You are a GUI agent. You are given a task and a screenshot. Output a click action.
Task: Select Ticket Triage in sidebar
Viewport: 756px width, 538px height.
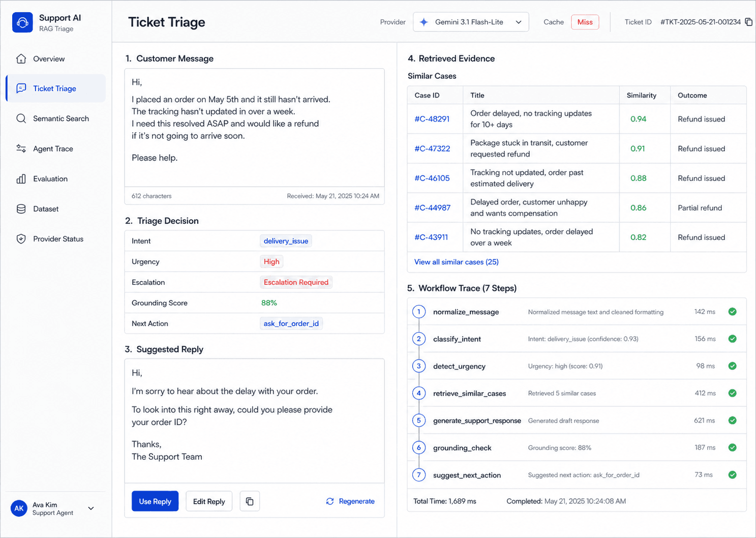point(56,88)
